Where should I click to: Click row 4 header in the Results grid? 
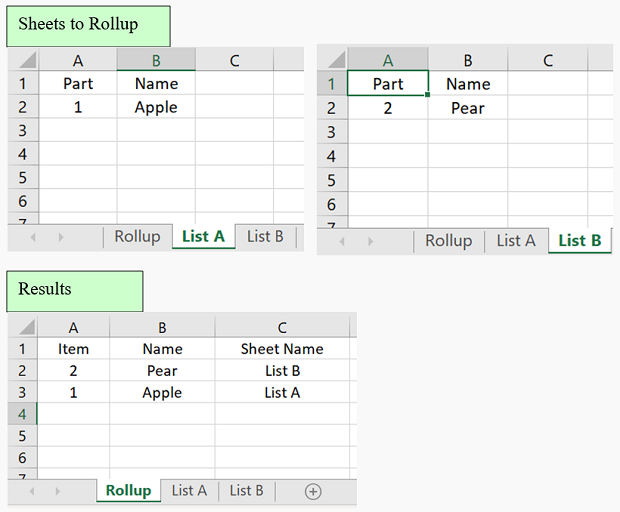[x=22, y=413]
